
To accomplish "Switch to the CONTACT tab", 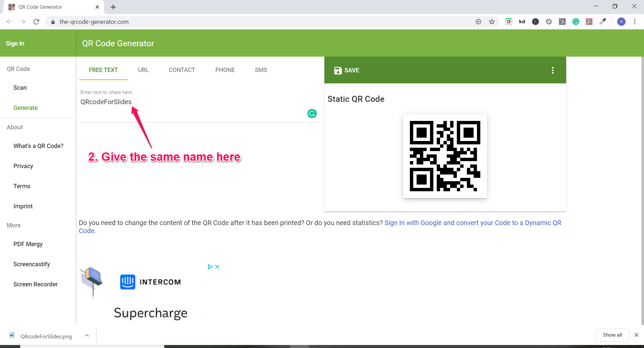I will 182,70.
